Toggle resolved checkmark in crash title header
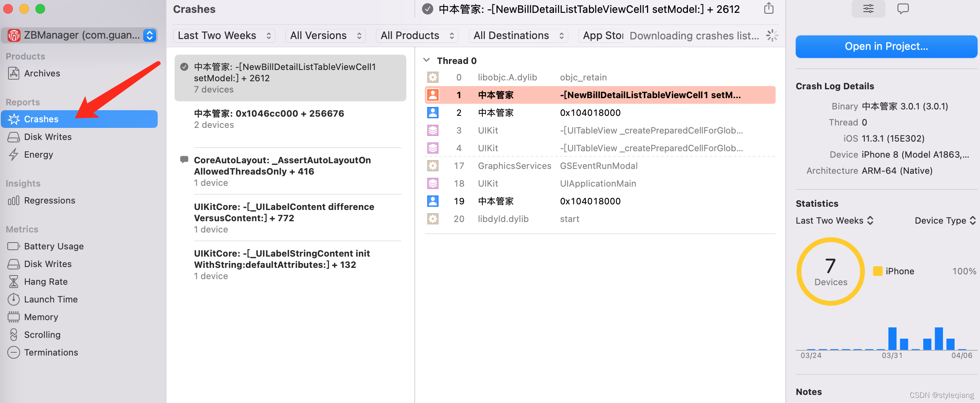The image size is (980, 403). tap(428, 9)
